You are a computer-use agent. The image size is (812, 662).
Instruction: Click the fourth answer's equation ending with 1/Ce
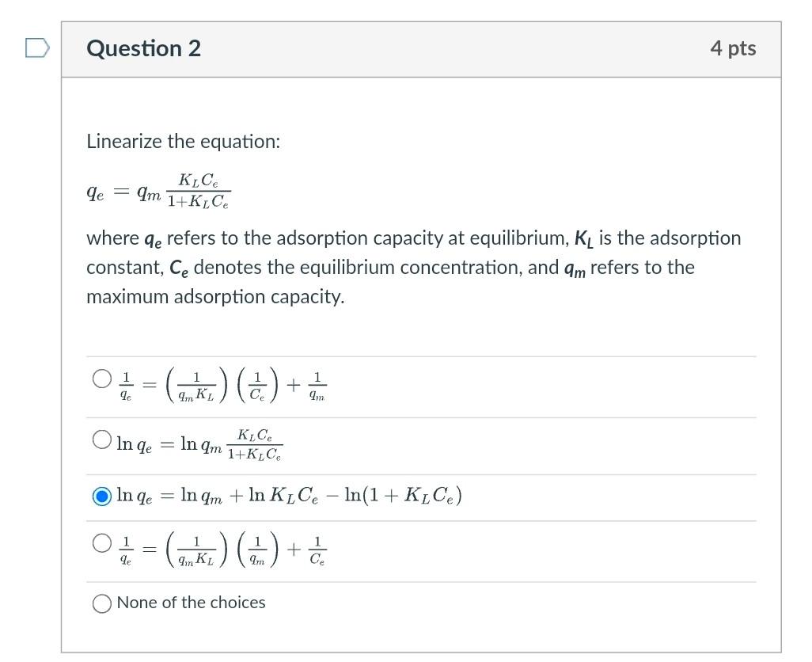pos(222,550)
